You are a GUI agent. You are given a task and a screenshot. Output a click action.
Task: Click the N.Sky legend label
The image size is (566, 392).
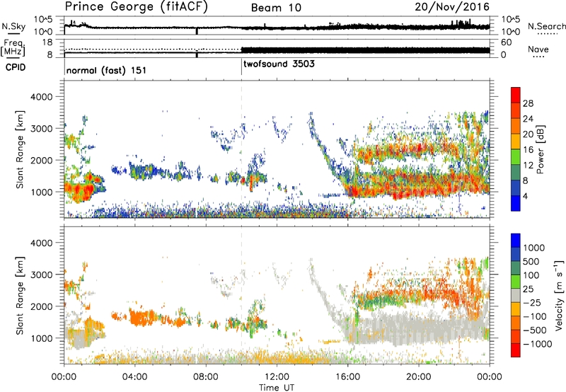coord(13,26)
